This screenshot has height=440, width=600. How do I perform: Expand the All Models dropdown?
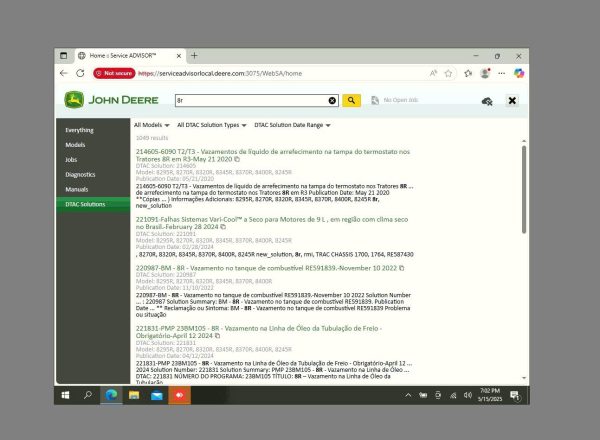[152, 125]
